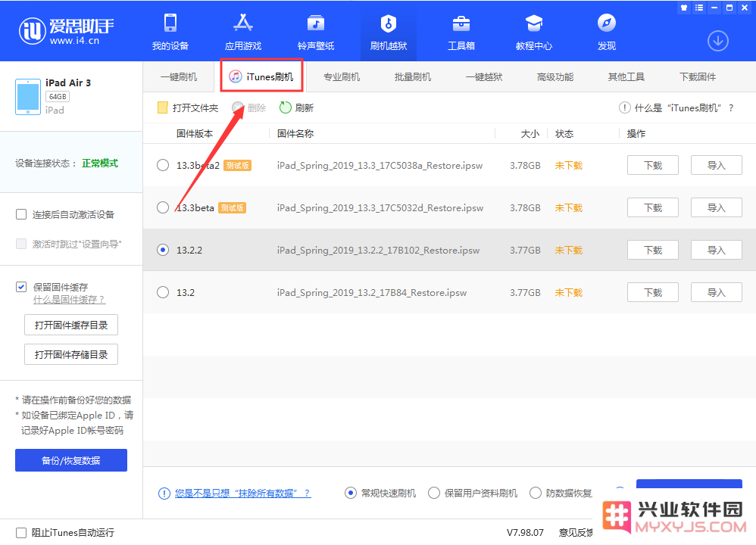756x545 pixels.
Task: Select 刷机越狱 in the top navigation
Action: pos(389,33)
